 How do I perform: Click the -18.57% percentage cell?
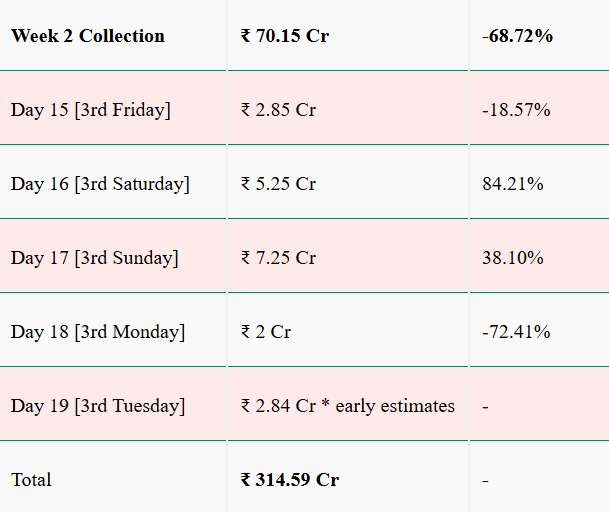coord(516,110)
